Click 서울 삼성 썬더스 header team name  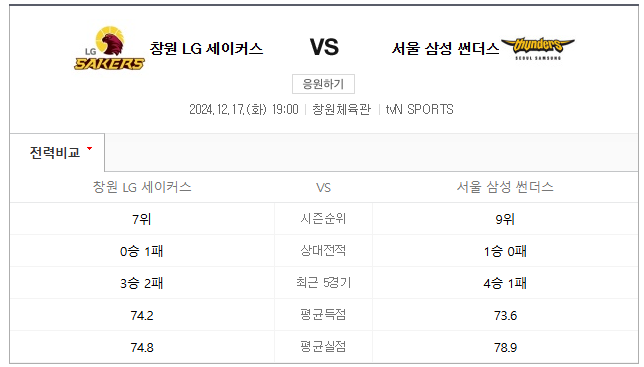coord(446,48)
